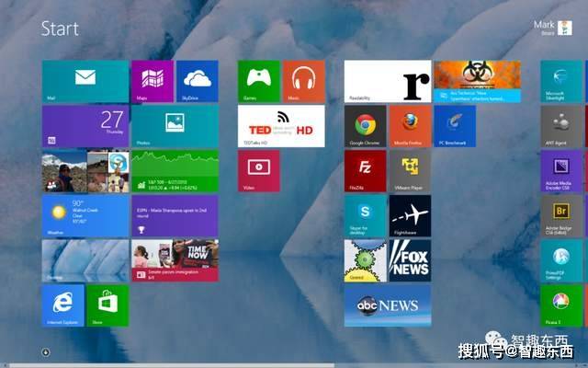Open the News tile about the Senate
588x368 pixels.
click(175, 261)
